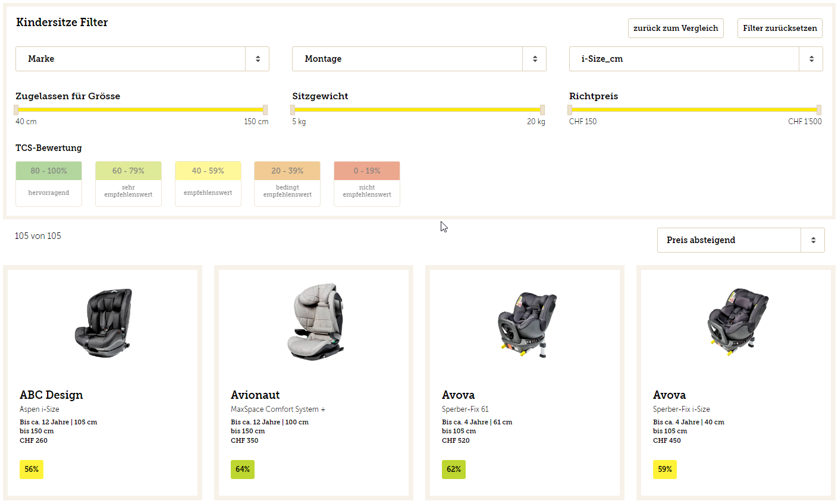Click the TCS-Bewertung label
The width and height of the screenshot is (838, 504).
tap(49, 148)
